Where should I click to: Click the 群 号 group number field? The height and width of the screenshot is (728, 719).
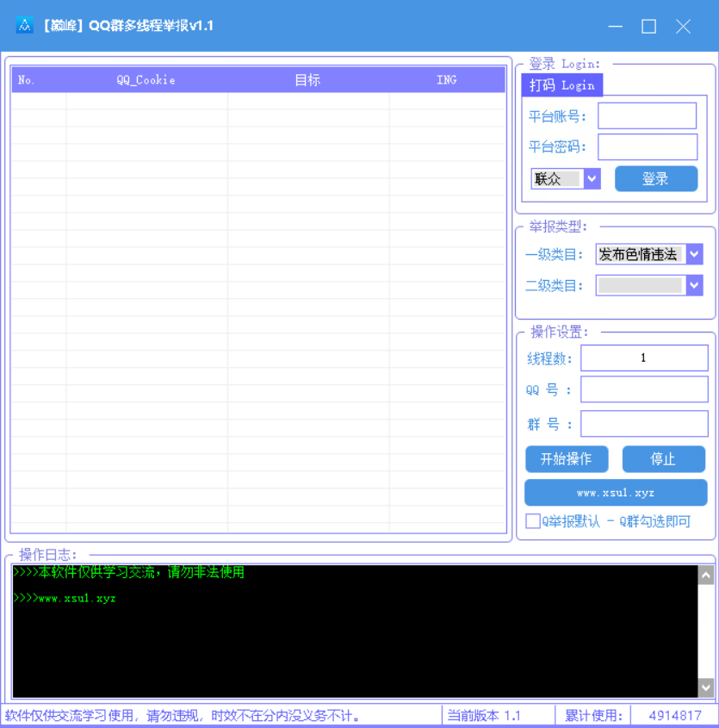click(x=644, y=423)
